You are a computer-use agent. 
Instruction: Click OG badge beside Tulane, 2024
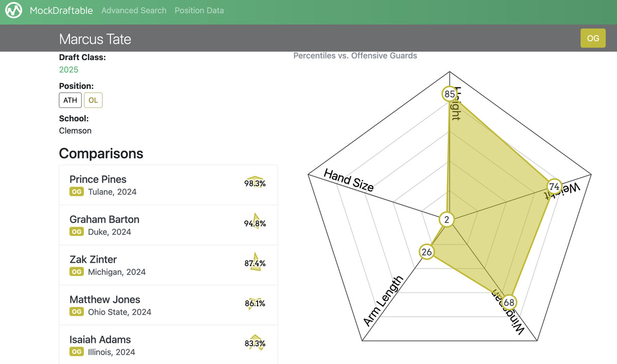(77, 192)
